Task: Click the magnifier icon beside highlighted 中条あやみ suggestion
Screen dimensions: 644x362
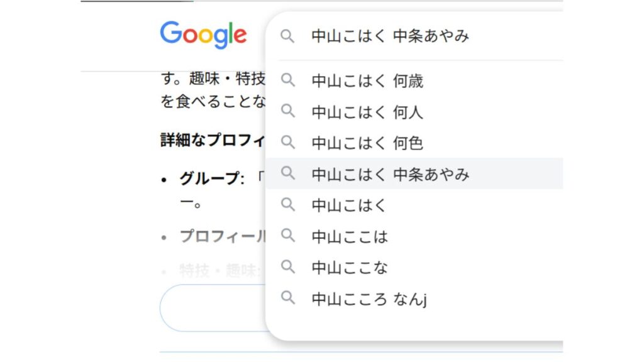Action: coord(287,173)
